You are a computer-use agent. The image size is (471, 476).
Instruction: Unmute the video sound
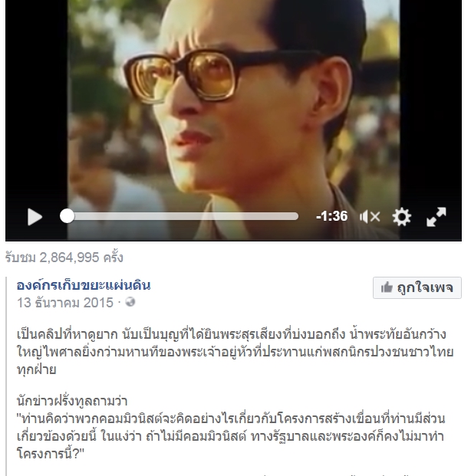click(370, 217)
